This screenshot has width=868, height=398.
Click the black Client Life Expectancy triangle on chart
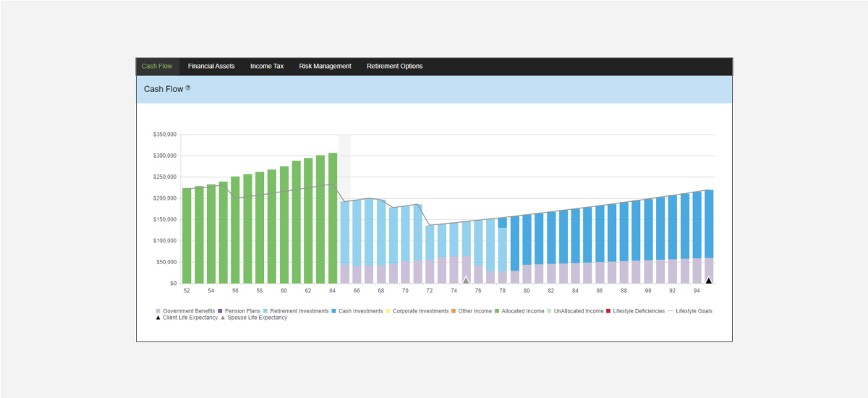coord(709,280)
